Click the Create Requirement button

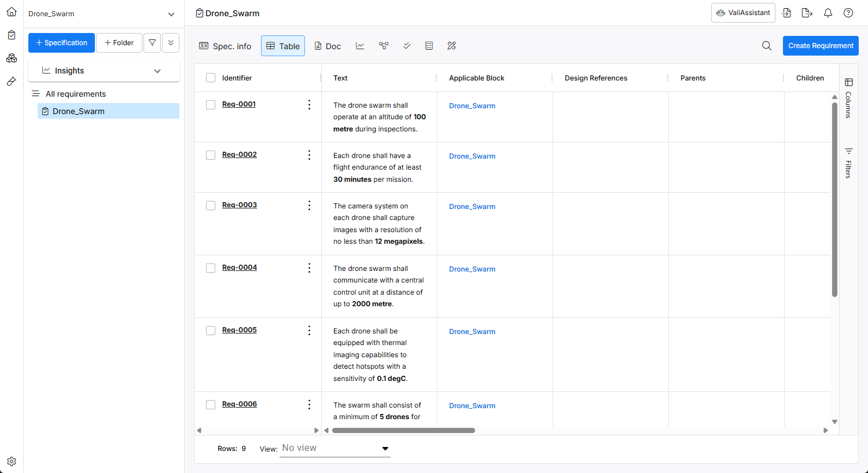[821, 46]
